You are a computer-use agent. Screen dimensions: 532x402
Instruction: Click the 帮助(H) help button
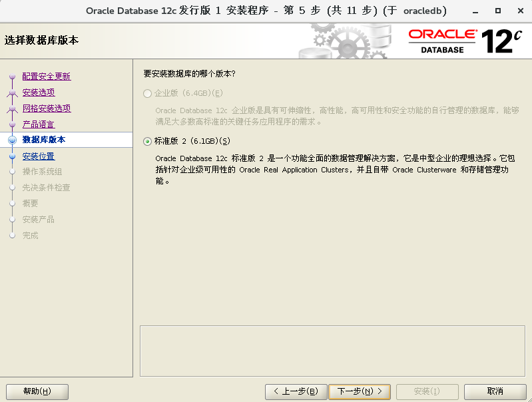(x=37, y=391)
